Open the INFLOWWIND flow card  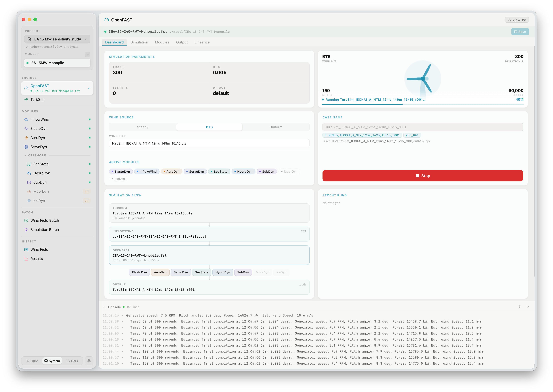209,234
